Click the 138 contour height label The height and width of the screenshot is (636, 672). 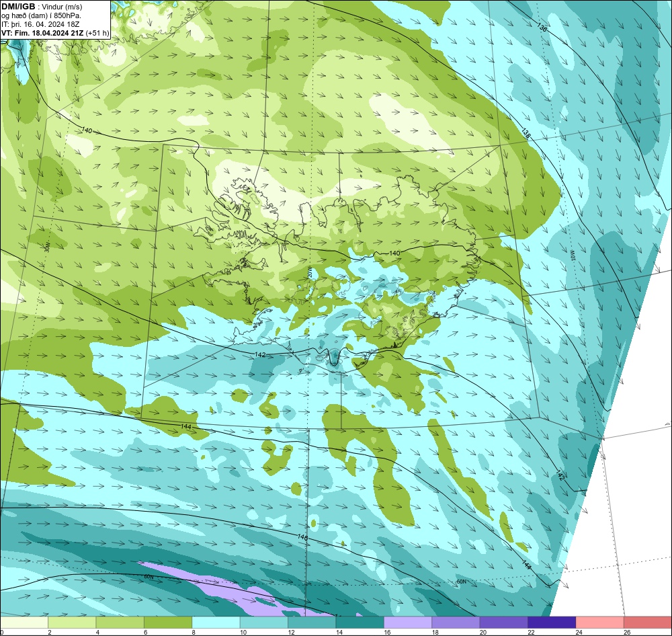pos(527,133)
